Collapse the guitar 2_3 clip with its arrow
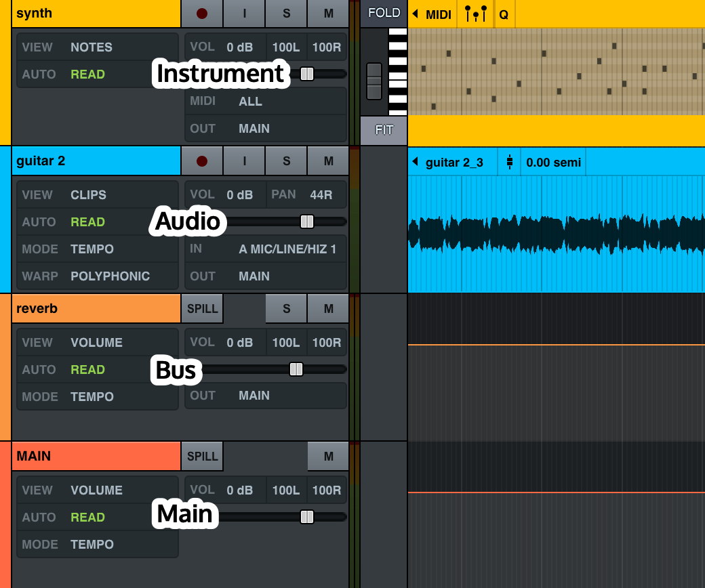This screenshot has height=588, width=705. (x=416, y=162)
